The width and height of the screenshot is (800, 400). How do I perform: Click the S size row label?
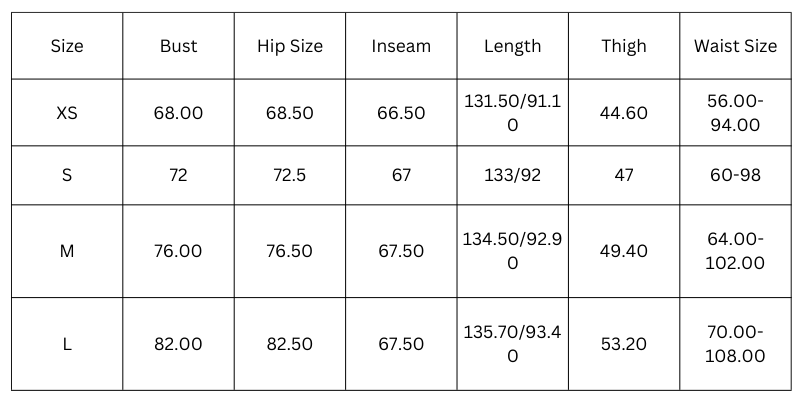(x=67, y=175)
